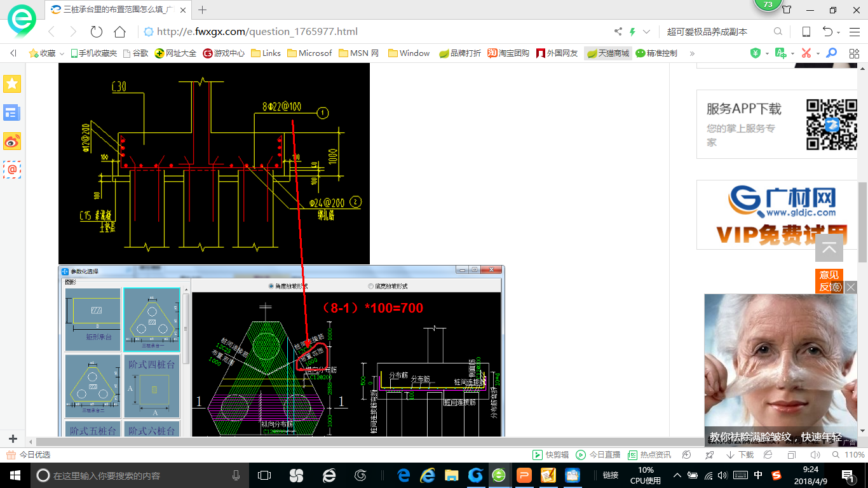Image resolution: width=868 pixels, height=488 pixels.
Task: Open the yellow star favorites sidebar icon
Action: coord(12,84)
